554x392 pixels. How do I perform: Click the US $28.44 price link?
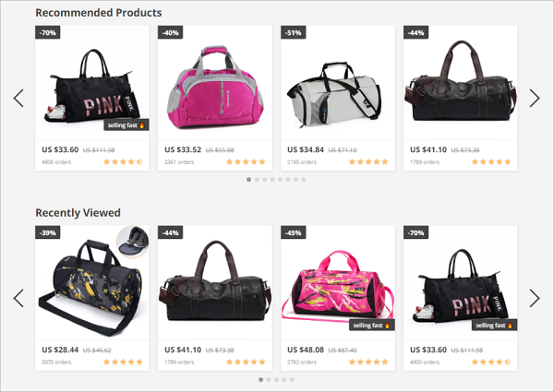click(60, 350)
